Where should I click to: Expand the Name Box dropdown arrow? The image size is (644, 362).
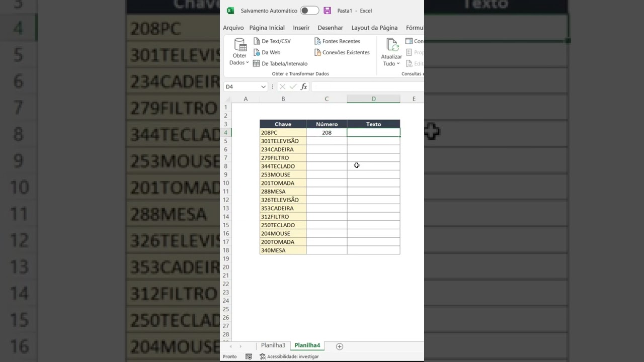coord(263,87)
